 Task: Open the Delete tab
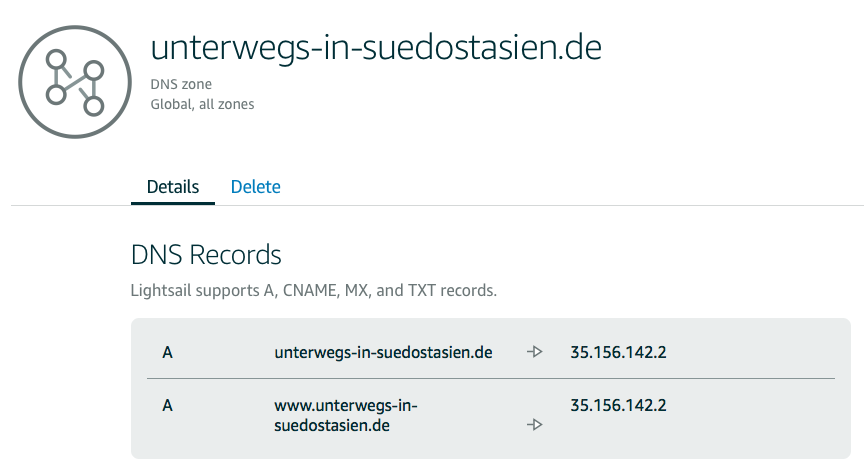255,187
